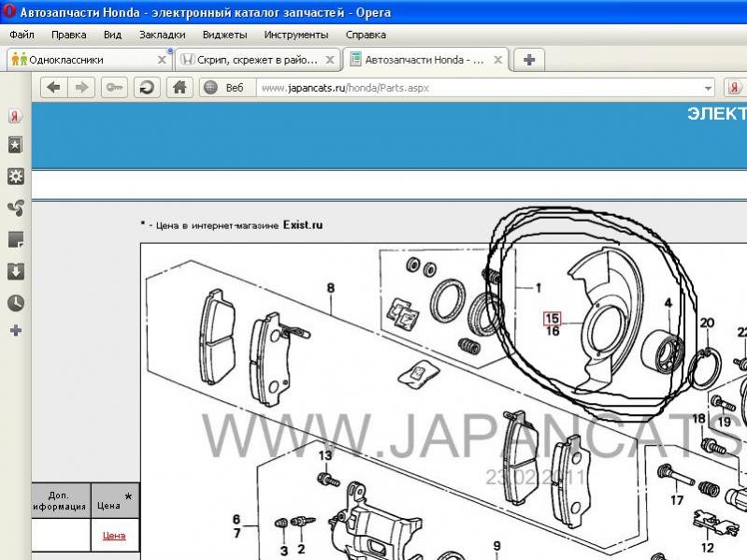Close the Автозапчасти Honda tab
The height and width of the screenshot is (560, 747).
pyautogui.click(x=497, y=60)
